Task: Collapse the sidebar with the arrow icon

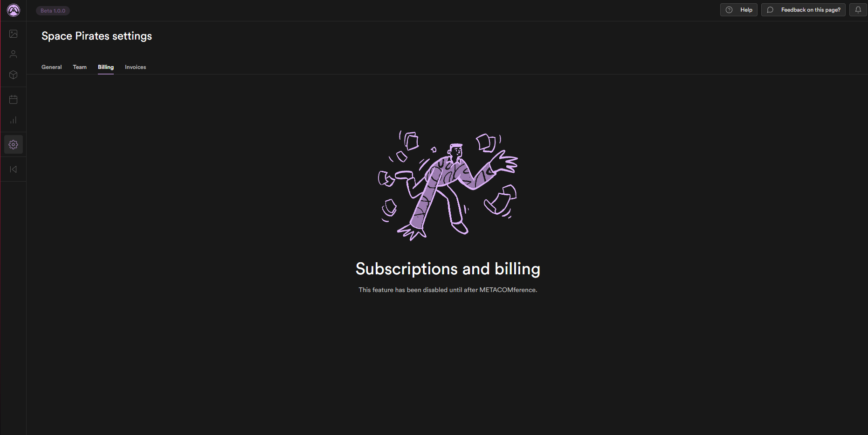Action: pyautogui.click(x=14, y=169)
